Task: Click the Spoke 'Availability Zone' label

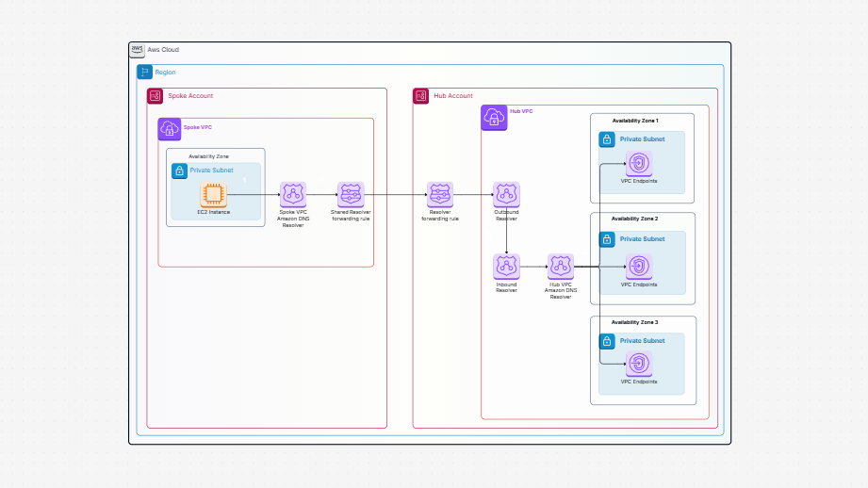Action: pyautogui.click(x=208, y=156)
